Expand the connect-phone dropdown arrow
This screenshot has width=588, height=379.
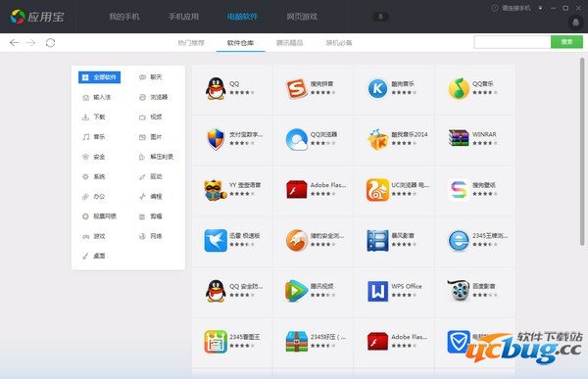[x=540, y=8]
